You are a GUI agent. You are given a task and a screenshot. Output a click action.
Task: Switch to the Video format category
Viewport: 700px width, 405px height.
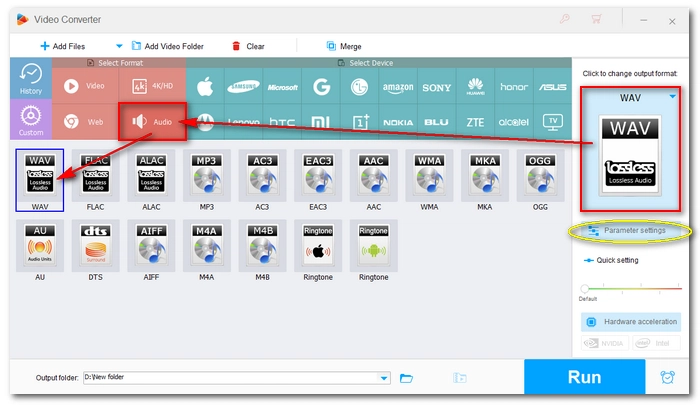pos(85,86)
